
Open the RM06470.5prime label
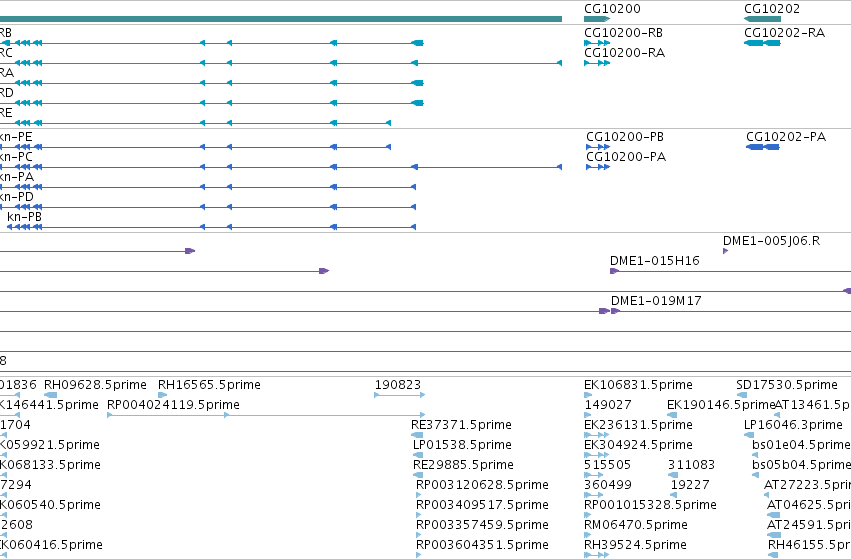(636, 526)
